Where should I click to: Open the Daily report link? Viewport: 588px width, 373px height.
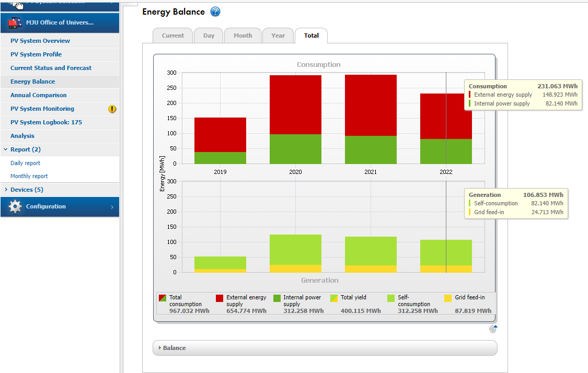(x=25, y=163)
